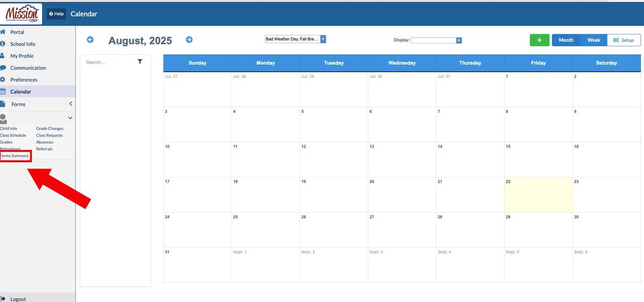The height and width of the screenshot is (302, 644).
Task: Open the Referrals link
Action: click(44, 149)
